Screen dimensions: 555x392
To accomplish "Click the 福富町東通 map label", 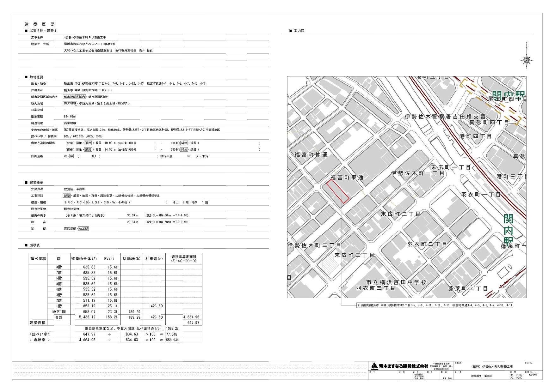I will tap(347, 178).
